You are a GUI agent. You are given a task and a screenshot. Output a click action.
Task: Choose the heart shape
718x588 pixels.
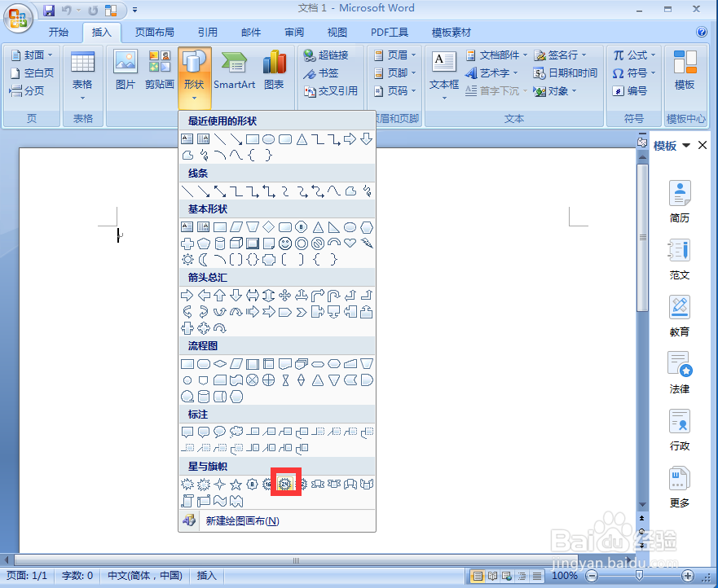(x=350, y=243)
